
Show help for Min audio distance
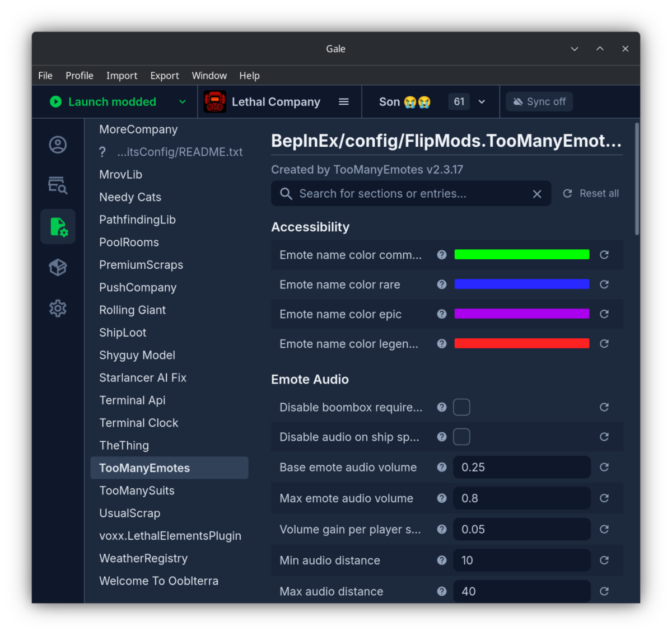[442, 561]
